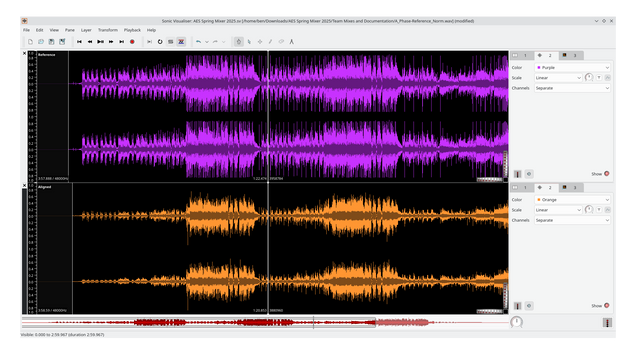Screen dimensions: 636x362
Task: Click the main playback volume dial
Action: pos(516,322)
